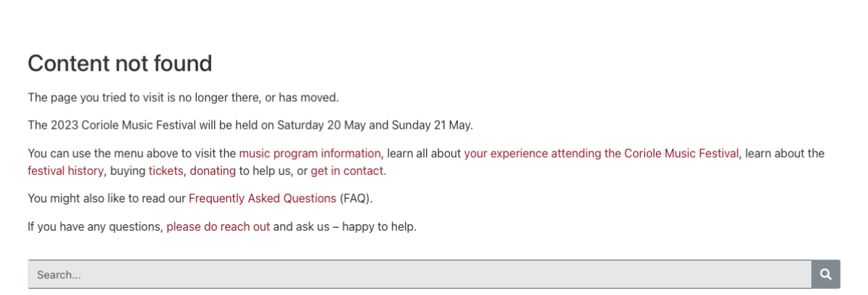Click the 'Content not found' heading
Viewport: 868px width, 295px height.
point(120,64)
